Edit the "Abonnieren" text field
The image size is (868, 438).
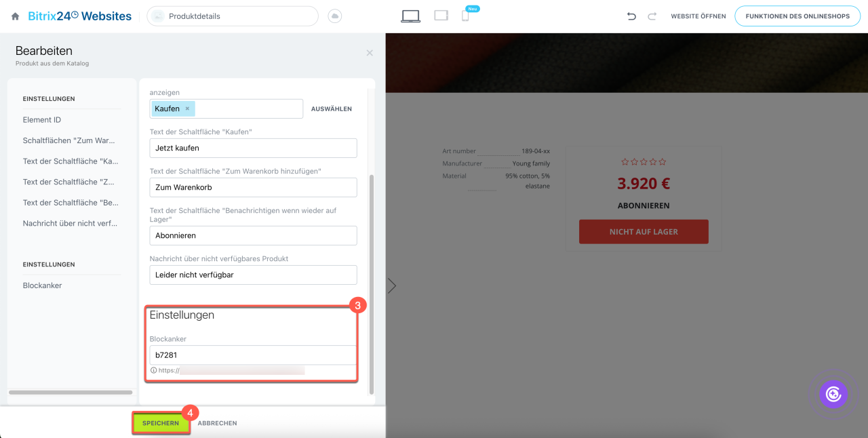click(253, 235)
